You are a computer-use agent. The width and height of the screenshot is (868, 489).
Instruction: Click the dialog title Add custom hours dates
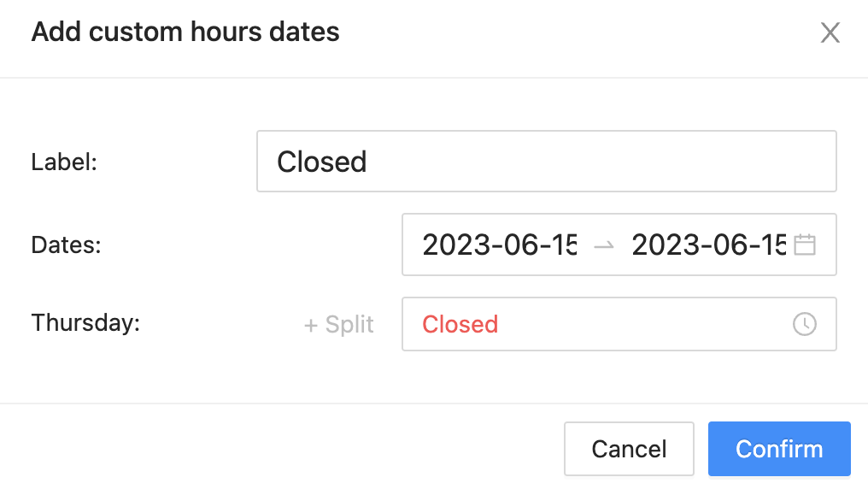point(185,32)
